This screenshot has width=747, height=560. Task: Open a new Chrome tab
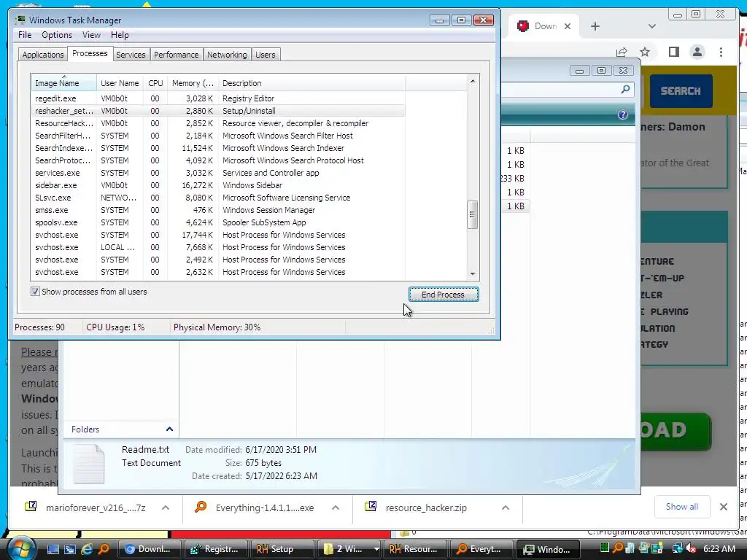595,27
